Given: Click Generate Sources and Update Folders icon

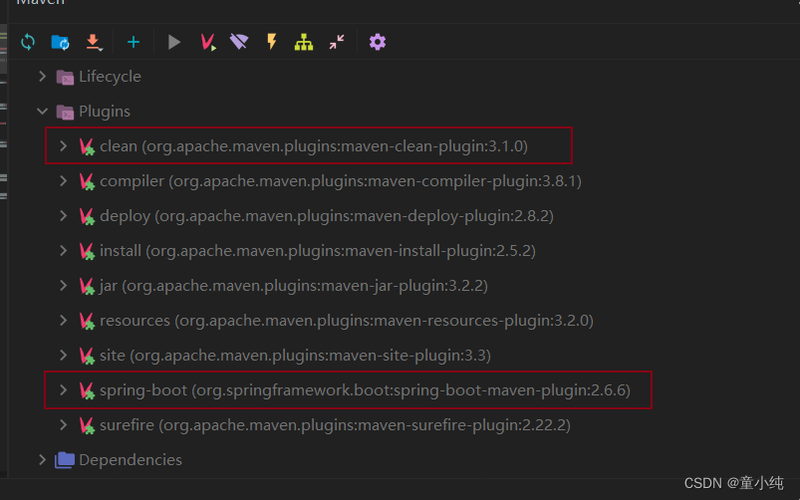Looking at the screenshot, I should click(61, 42).
